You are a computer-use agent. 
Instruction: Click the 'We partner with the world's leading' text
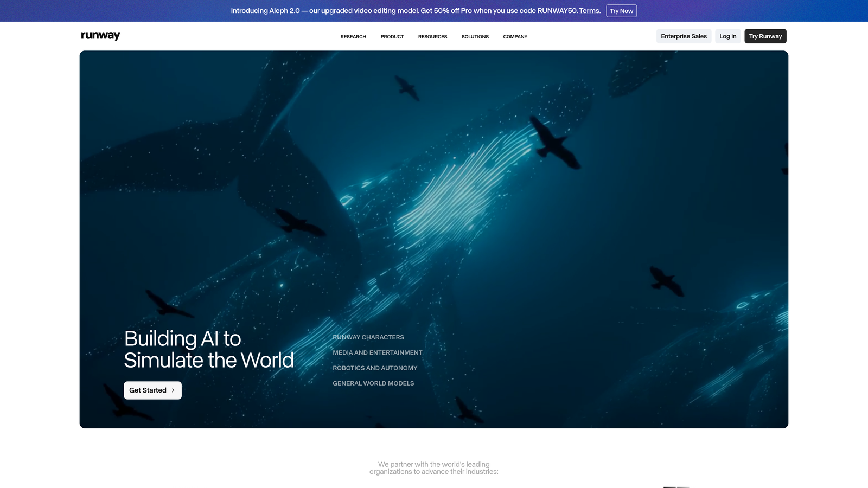(434, 465)
